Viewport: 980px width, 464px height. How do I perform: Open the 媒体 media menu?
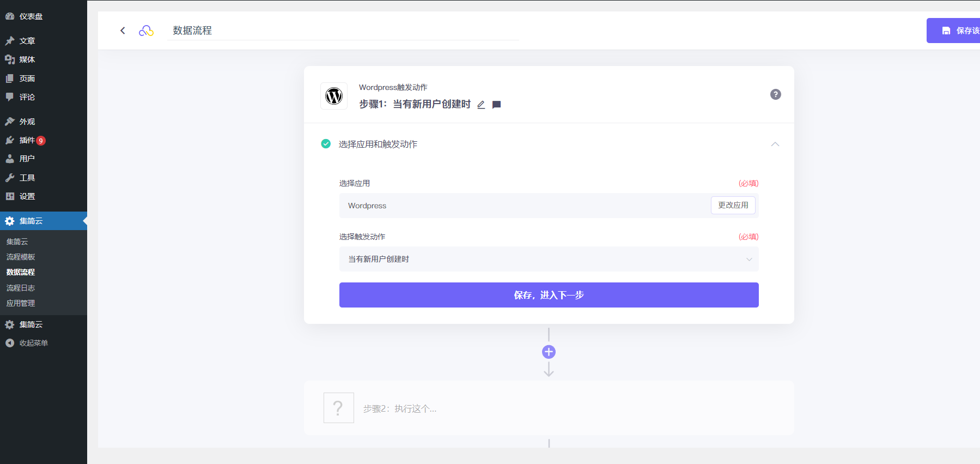(44, 59)
